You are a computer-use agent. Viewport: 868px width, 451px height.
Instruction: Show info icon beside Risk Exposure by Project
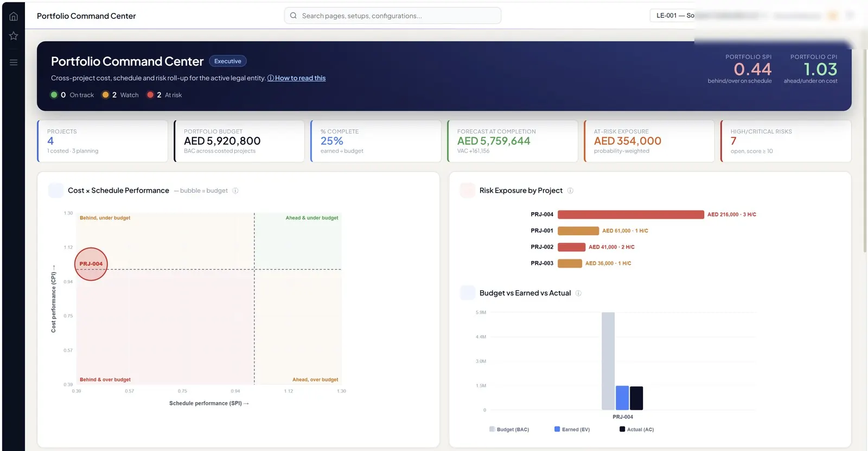click(x=570, y=190)
